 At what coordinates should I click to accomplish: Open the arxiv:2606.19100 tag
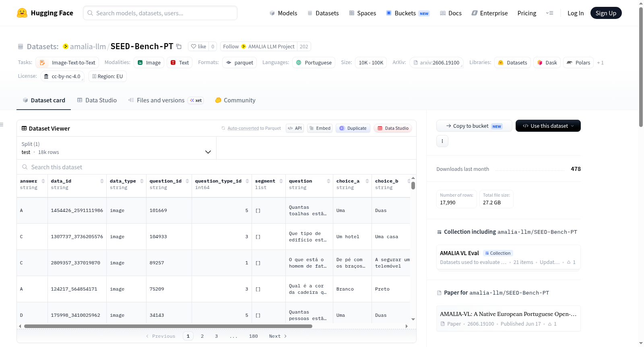pos(436,62)
